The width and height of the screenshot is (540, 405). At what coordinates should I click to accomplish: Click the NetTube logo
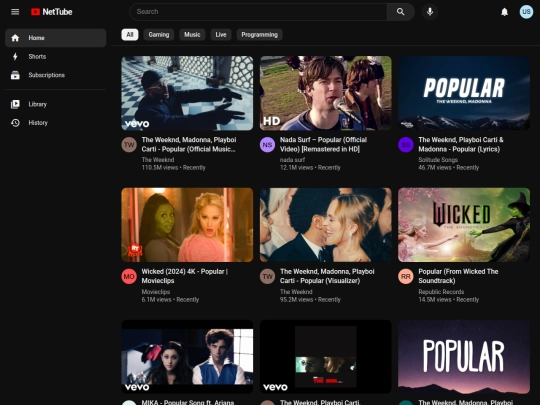[52, 12]
